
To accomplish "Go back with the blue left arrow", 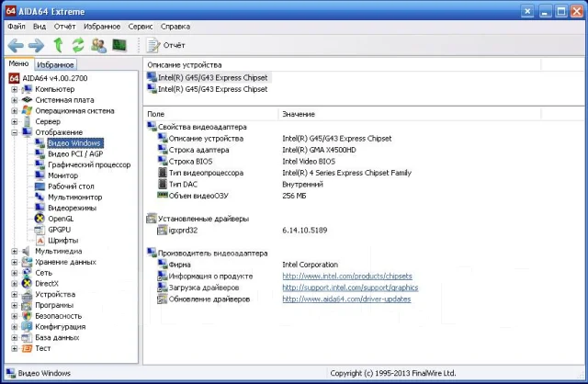I will pyautogui.click(x=16, y=46).
